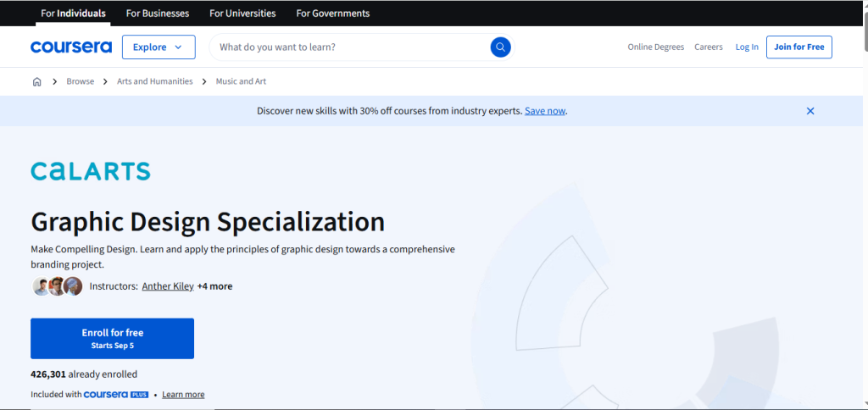Click Enroll for free button

(113, 339)
